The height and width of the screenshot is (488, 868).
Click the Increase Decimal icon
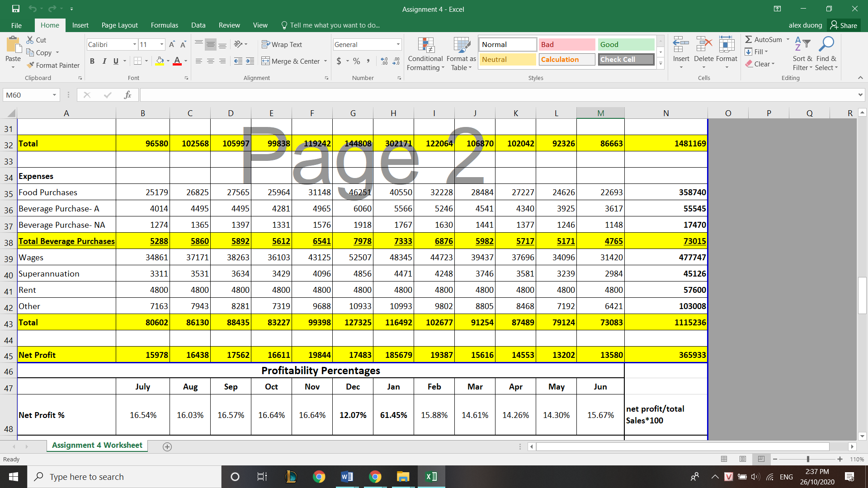coord(384,61)
